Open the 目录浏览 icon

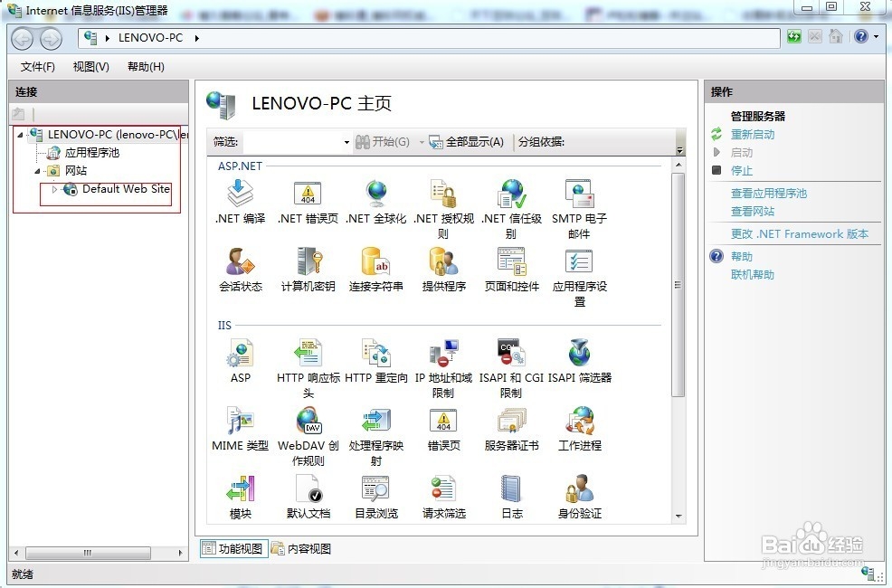[x=376, y=488]
